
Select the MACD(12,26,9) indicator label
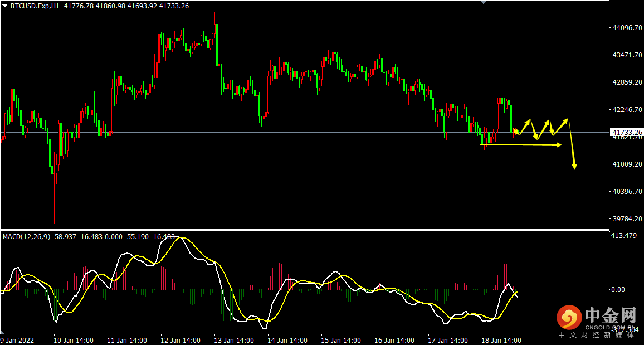(26, 236)
